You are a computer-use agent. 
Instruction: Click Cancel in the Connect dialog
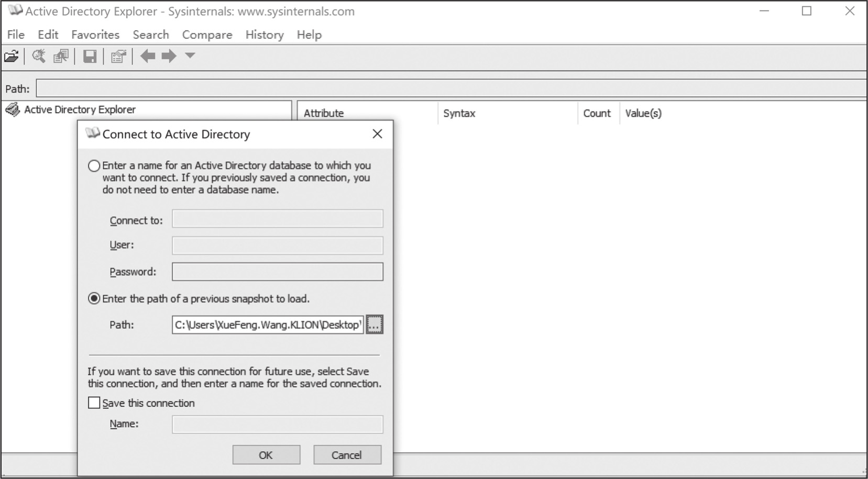pyautogui.click(x=347, y=455)
